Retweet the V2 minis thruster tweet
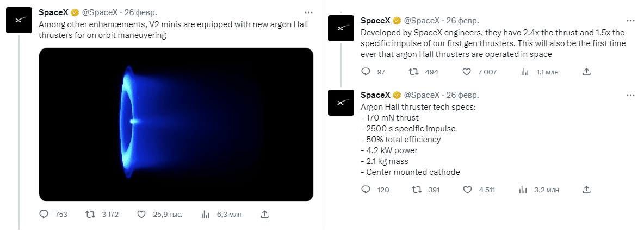This screenshot has height=233, width=644. [92, 214]
